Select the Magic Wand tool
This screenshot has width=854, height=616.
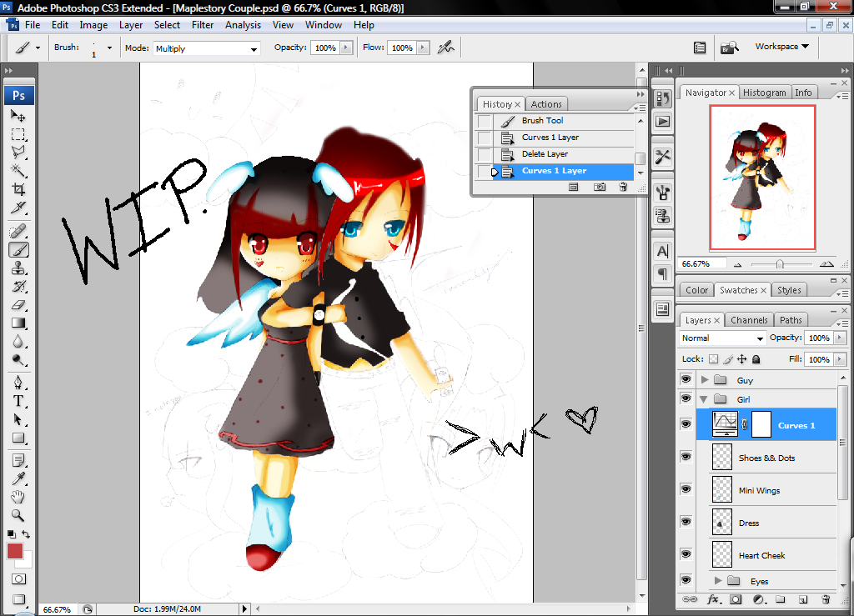(x=18, y=171)
